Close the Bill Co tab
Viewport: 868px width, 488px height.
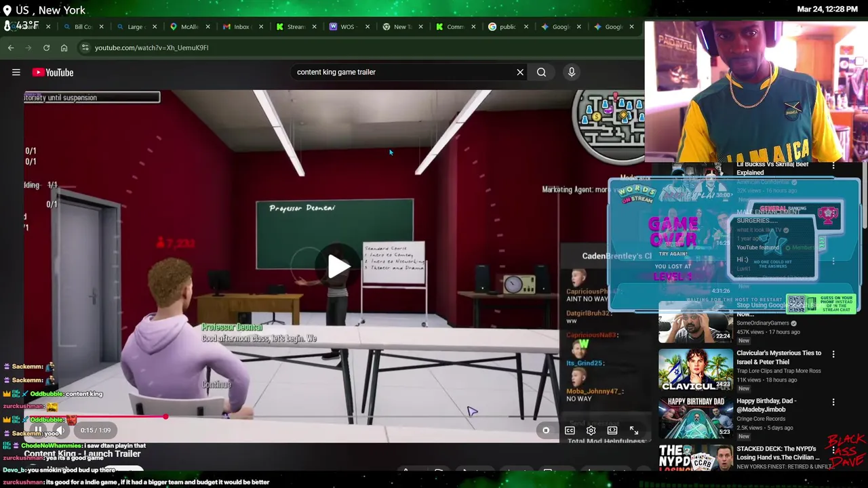pyautogui.click(x=102, y=26)
